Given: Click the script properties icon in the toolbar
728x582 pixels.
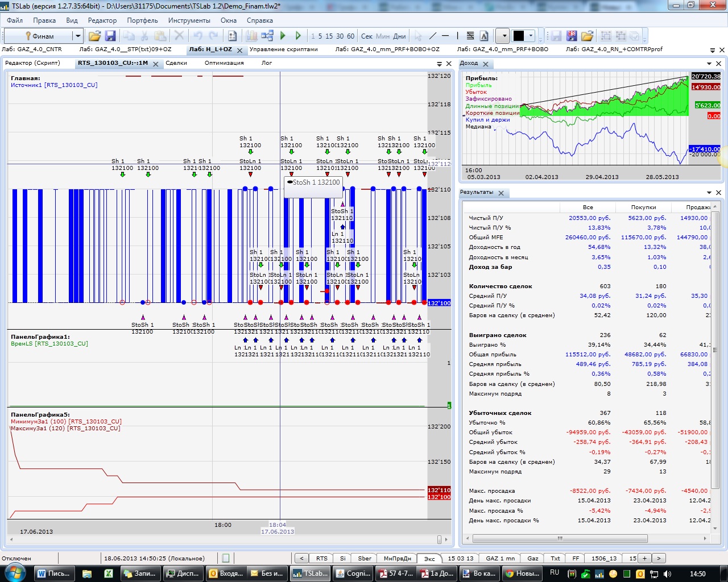Looking at the screenshot, I should (x=232, y=36).
